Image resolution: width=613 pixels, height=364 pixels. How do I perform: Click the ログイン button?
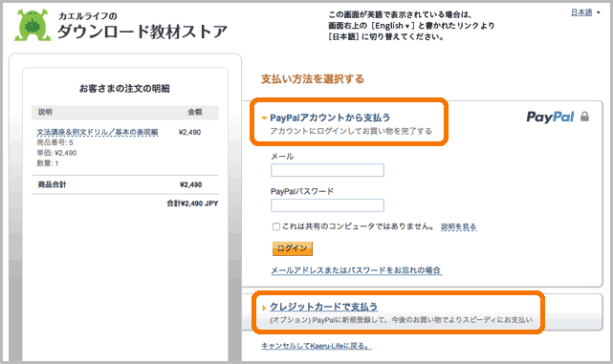pos(293,248)
